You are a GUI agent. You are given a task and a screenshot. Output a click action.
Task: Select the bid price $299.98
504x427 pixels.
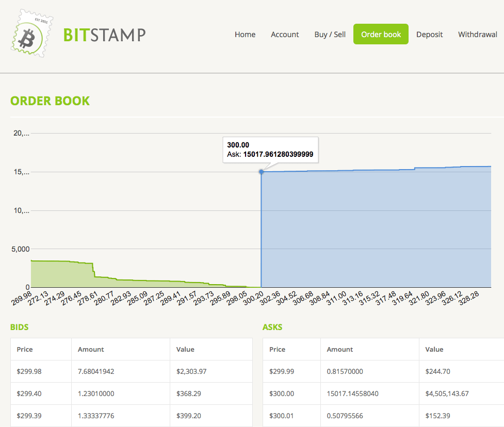(x=29, y=371)
